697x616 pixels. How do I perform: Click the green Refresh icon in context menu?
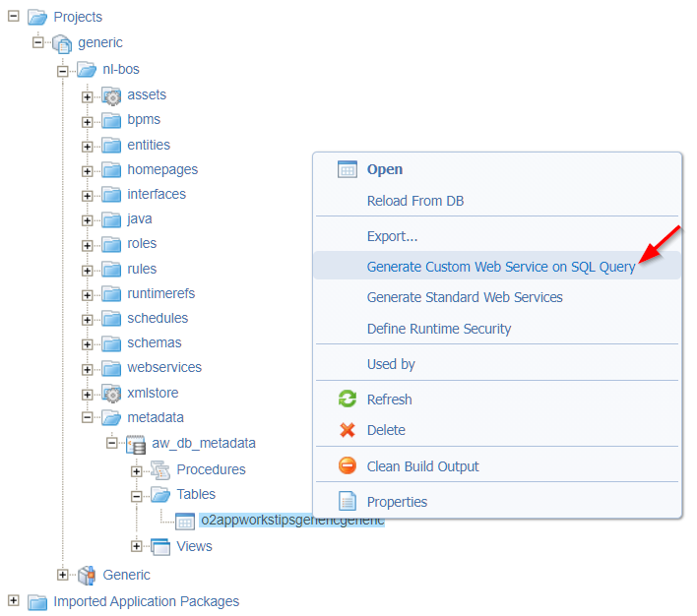coord(347,400)
